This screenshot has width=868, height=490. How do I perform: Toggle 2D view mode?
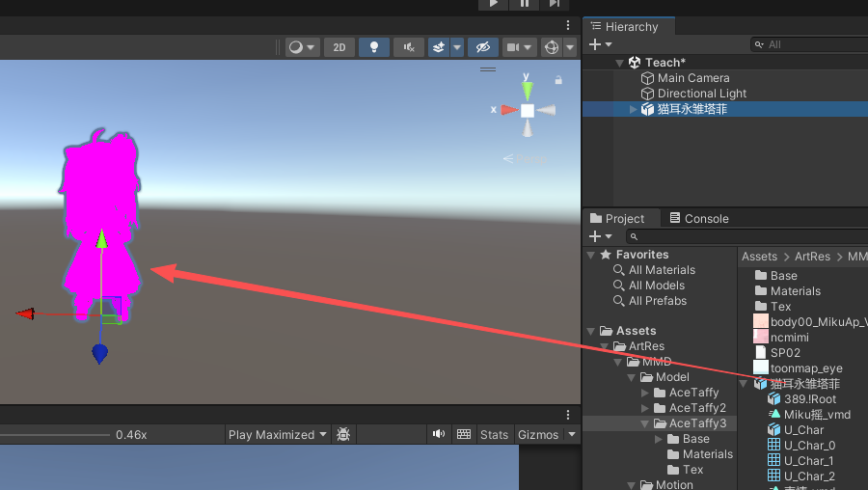[339, 47]
